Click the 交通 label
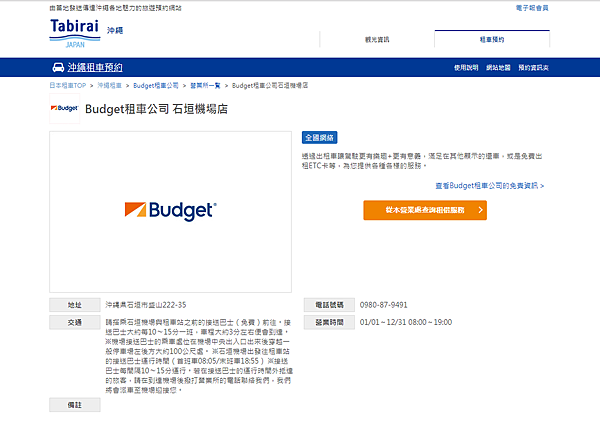 [x=75, y=322]
